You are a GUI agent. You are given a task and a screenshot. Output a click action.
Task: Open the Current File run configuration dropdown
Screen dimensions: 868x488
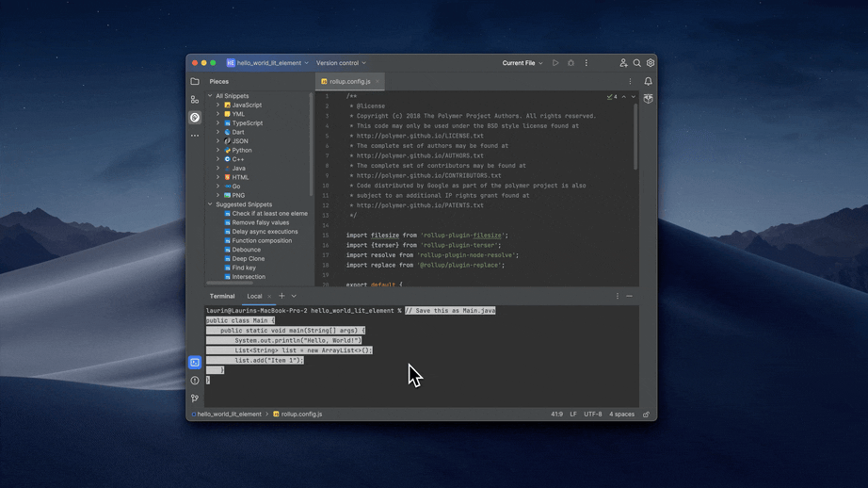point(522,63)
